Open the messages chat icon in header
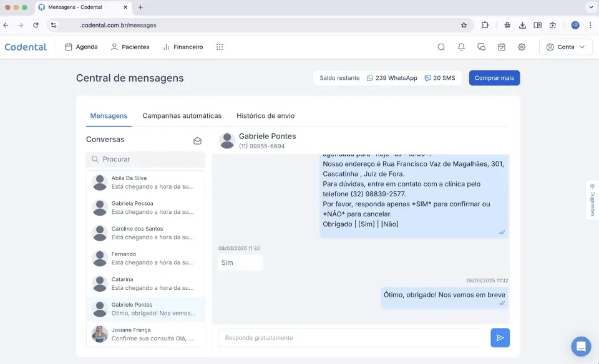The image size is (599, 364). [x=481, y=47]
